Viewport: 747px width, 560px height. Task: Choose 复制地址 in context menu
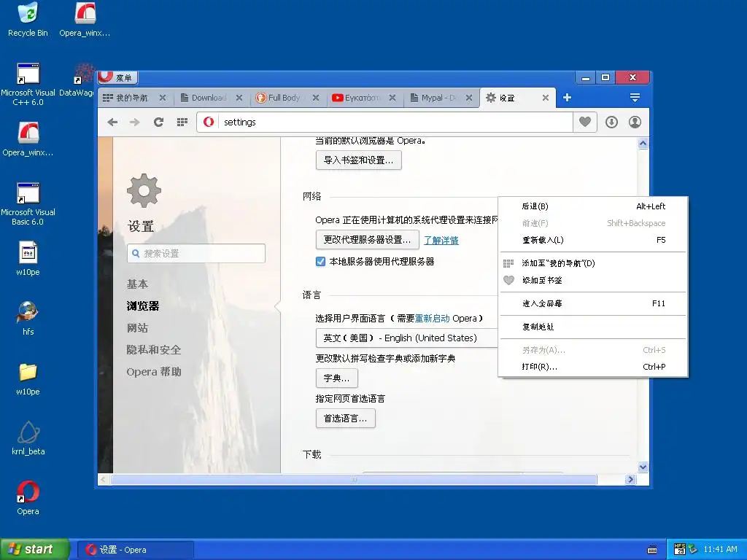[x=593, y=327]
